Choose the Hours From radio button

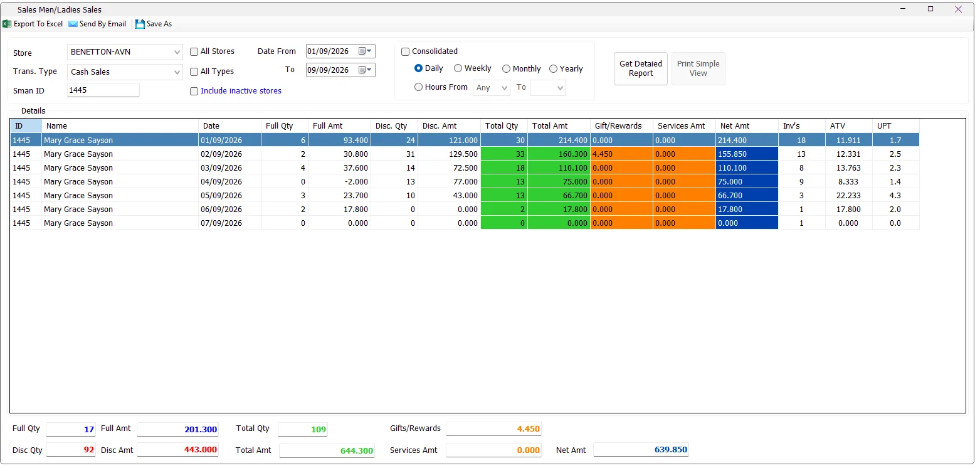click(418, 87)
